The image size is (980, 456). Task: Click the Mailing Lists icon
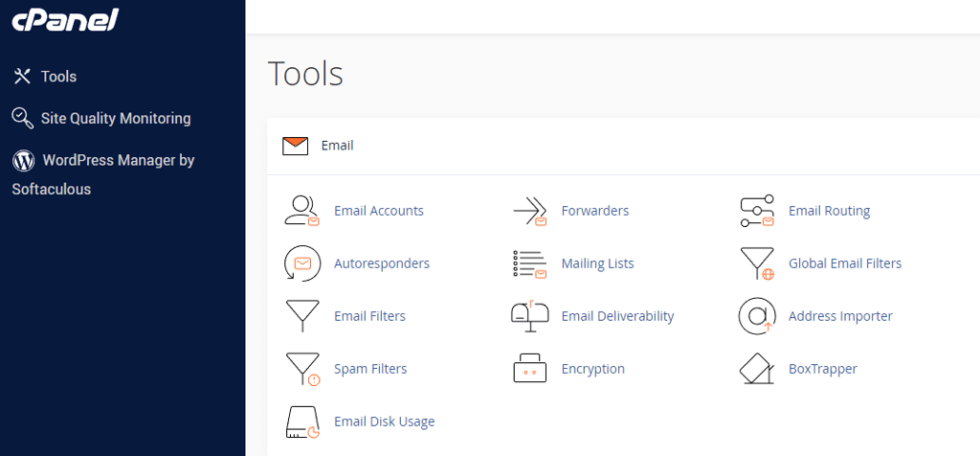pyautogui.click(x=530, y=264)
